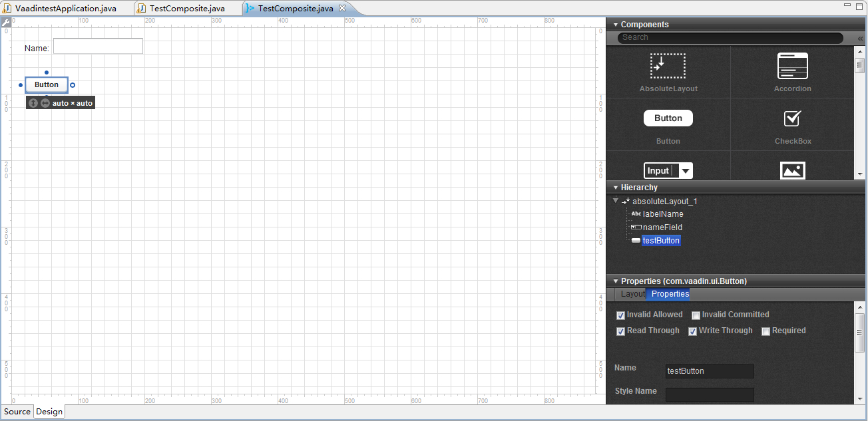Screen dimensions: 868x421
Task: Select nameField in the Hierarchy tree
Action: click(663, 227)
